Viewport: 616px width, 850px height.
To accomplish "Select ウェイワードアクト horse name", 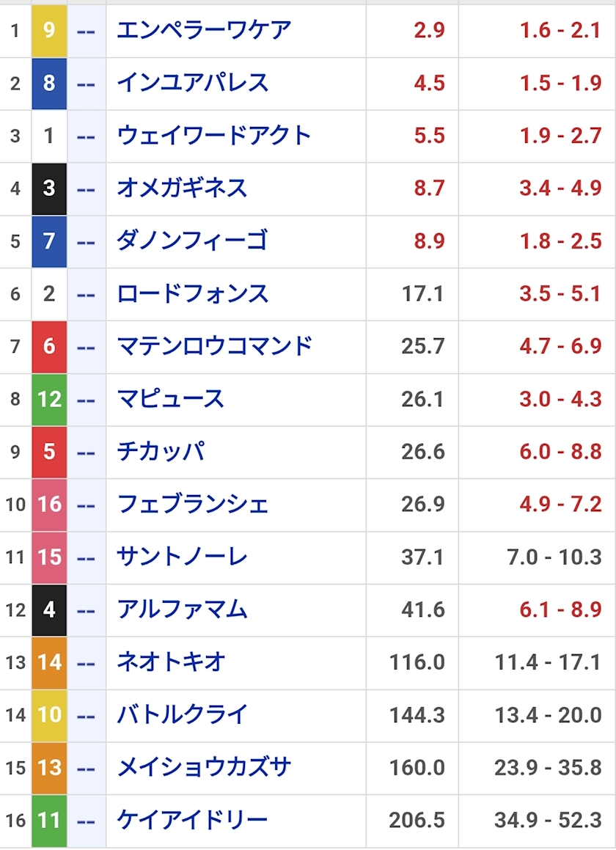I will coord(214,136).
